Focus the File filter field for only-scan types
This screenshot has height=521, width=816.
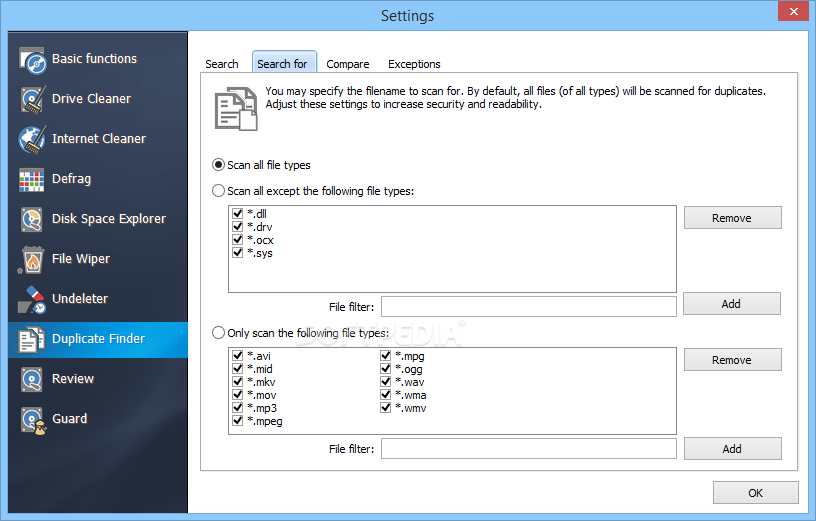click(x=529, y=449)
